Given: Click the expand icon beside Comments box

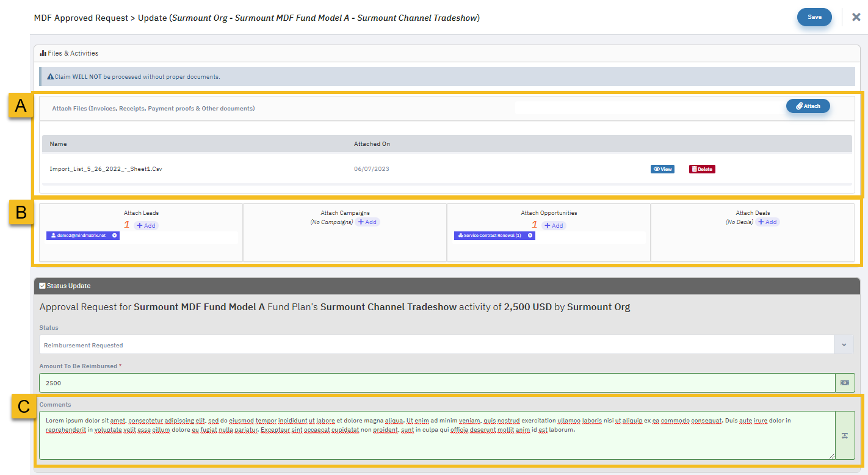Looking at the screenshot, I should pos(845,435).
